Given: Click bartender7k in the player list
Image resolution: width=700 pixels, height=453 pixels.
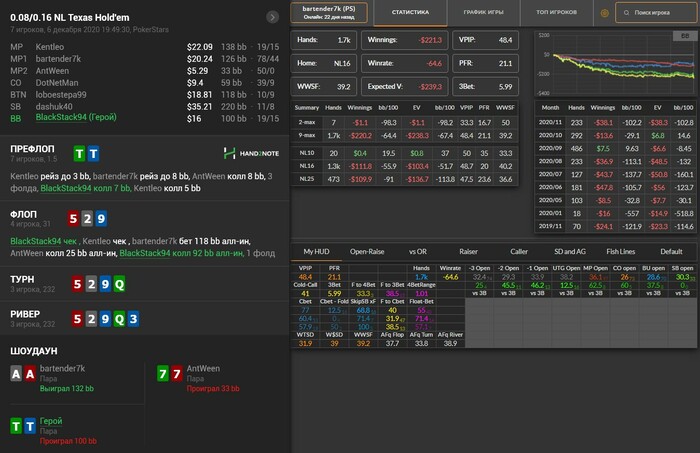Looking at the screenshot, I should pyautogui.click(x=58, y=59).
